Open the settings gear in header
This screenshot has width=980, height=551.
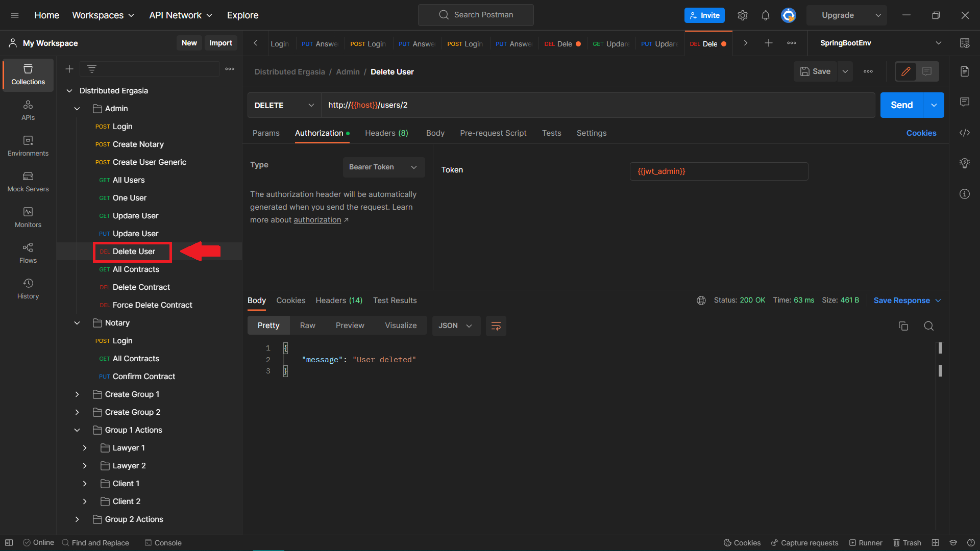tap(743, 15)
